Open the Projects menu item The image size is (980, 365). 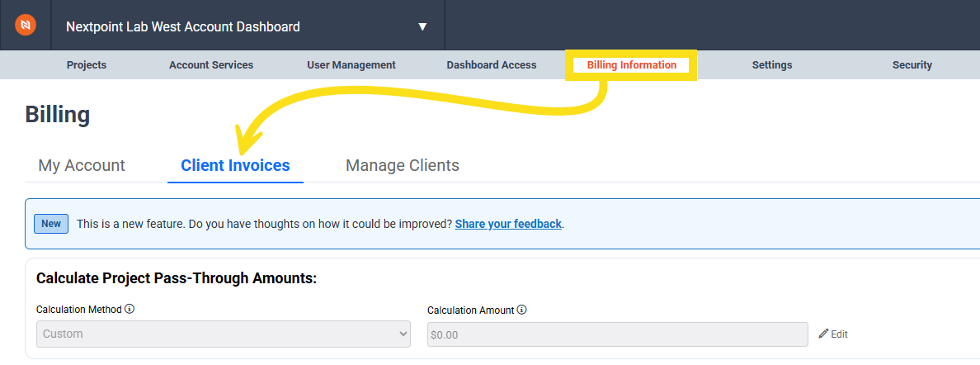(87, 65)
